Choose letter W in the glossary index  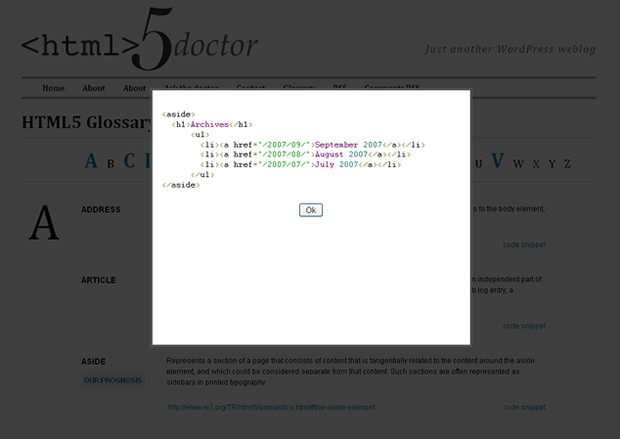[518, 163]
